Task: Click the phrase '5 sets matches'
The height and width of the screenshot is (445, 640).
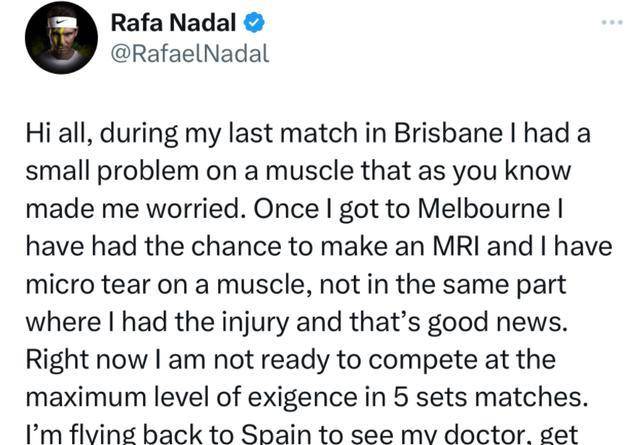Action: (x=488, y=397)
